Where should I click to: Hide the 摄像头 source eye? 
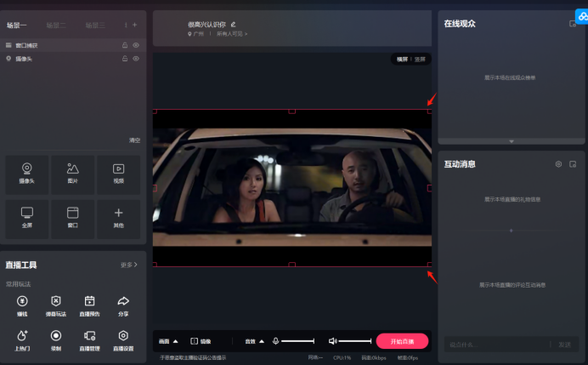136,59
